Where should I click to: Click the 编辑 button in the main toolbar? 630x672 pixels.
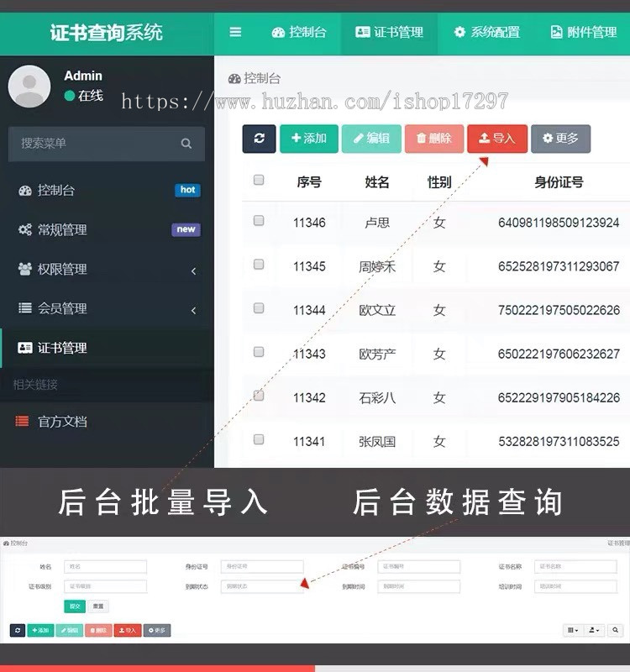point(371,139)
